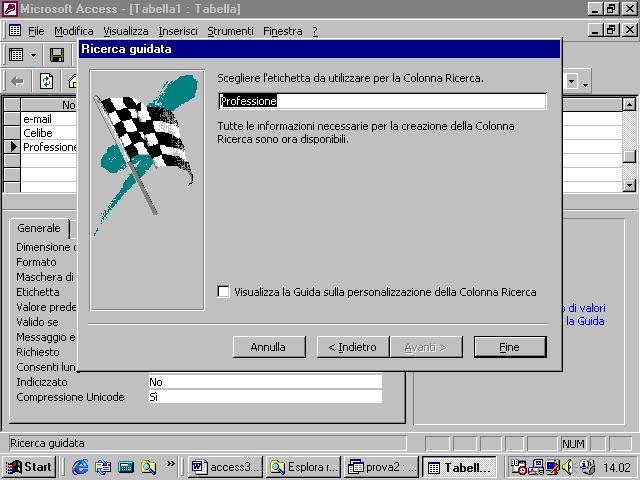Open the ? help menu

pos(315,31)
